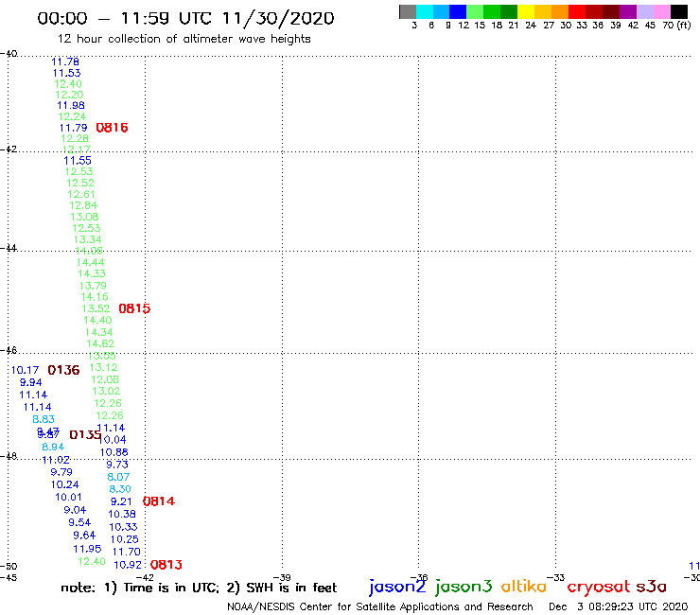Click wave height value 9.54
The image size is (700, 615).
(79, 522)
